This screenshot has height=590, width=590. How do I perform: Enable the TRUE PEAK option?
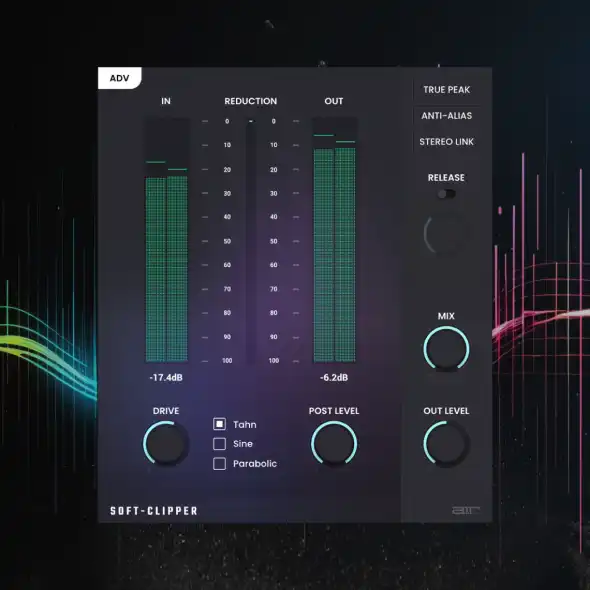446,90
